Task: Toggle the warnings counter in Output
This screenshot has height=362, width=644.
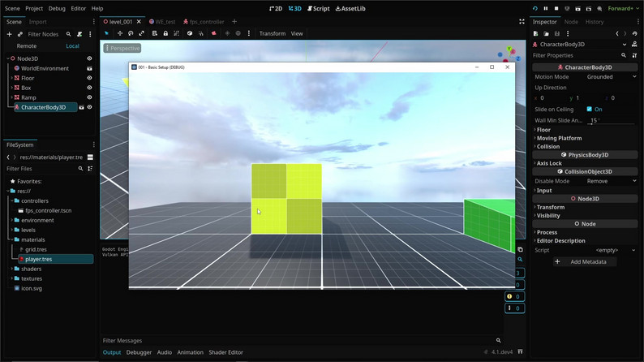Action: [514, 296]
